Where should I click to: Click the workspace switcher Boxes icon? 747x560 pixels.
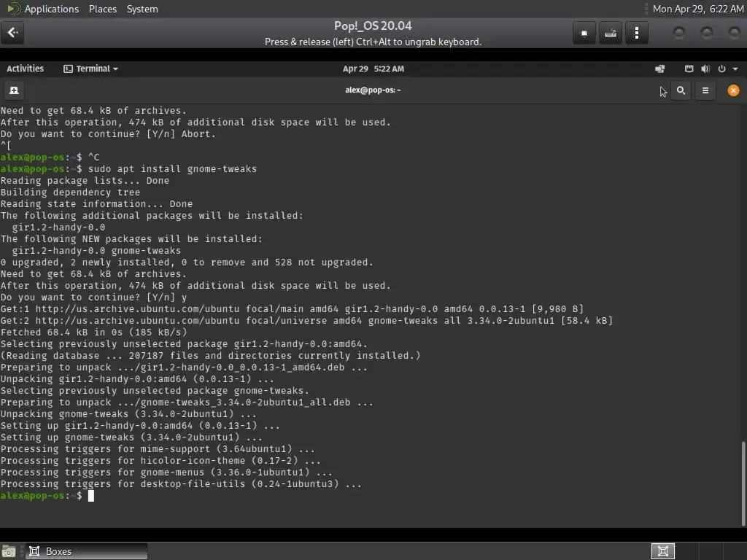click(662, 551)
